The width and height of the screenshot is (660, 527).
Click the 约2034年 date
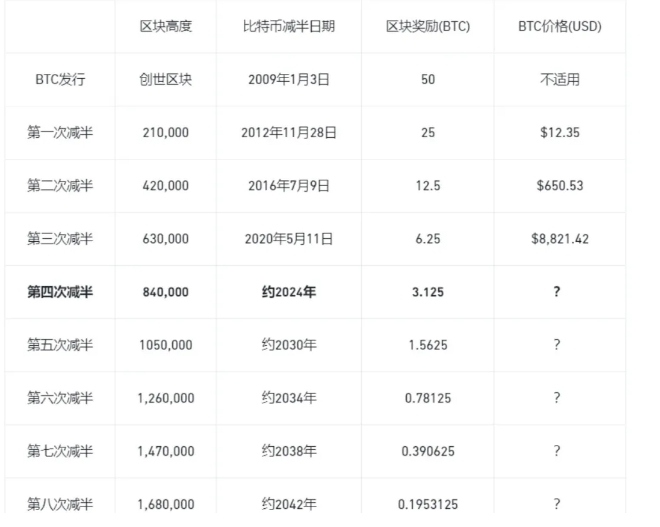(289, 398)
